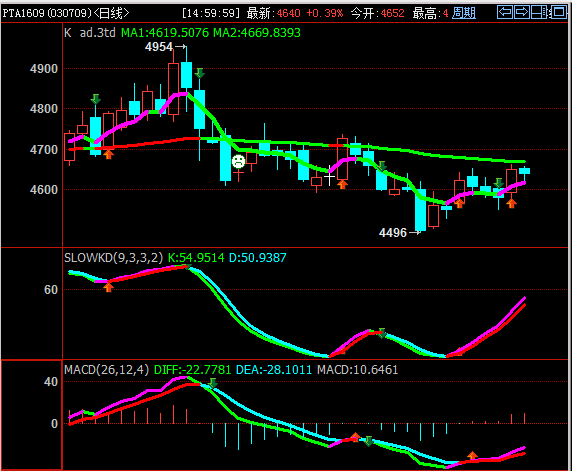Click the rightmost green down arrow in price chart
572x471 pixels.
(x=499, y=183)
